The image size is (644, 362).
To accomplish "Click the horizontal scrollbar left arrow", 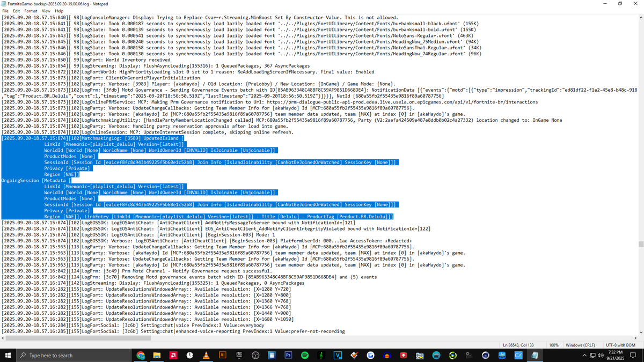I will click(3, 337).
